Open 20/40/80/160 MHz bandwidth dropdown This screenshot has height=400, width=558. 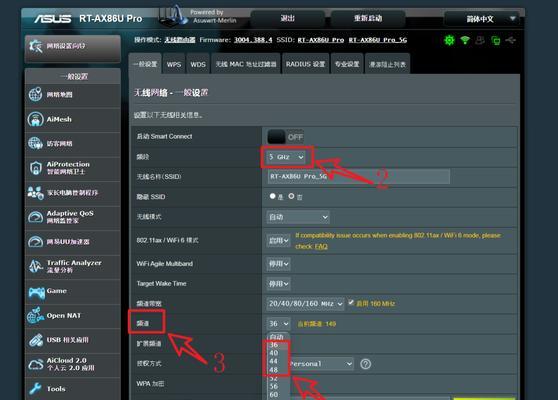click(305, 304)
